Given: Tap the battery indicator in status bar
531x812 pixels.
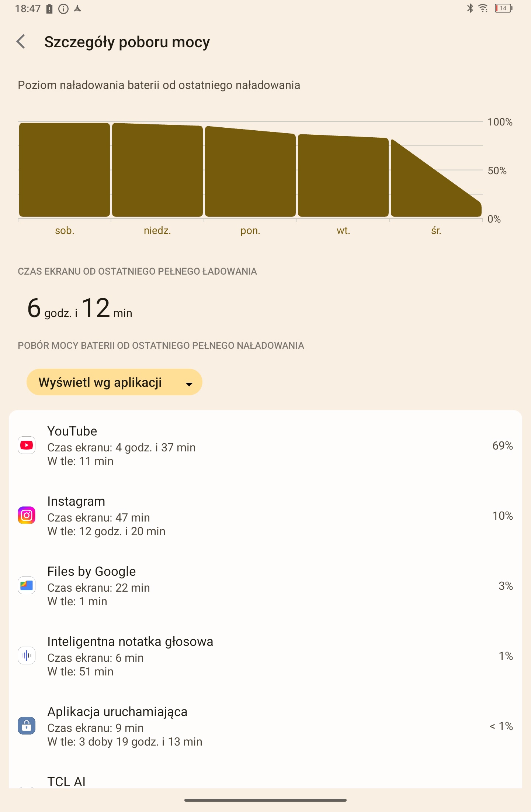Looking at the screenshot, I should point(503,8).
